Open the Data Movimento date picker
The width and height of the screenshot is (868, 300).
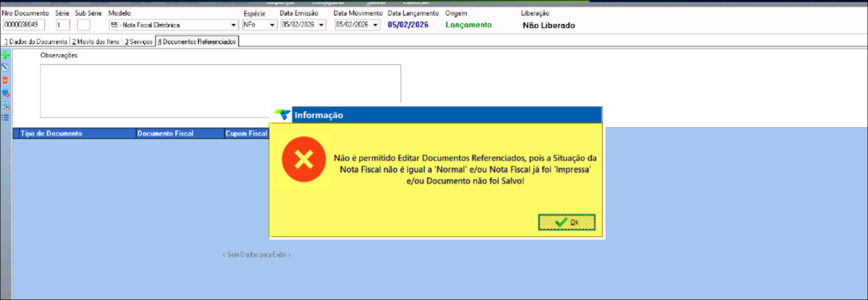376,25
